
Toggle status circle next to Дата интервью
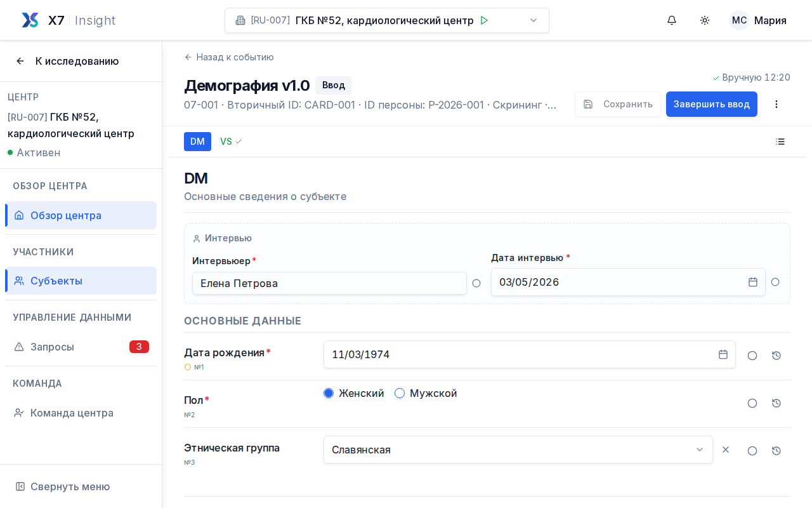[x=775, y=282]
